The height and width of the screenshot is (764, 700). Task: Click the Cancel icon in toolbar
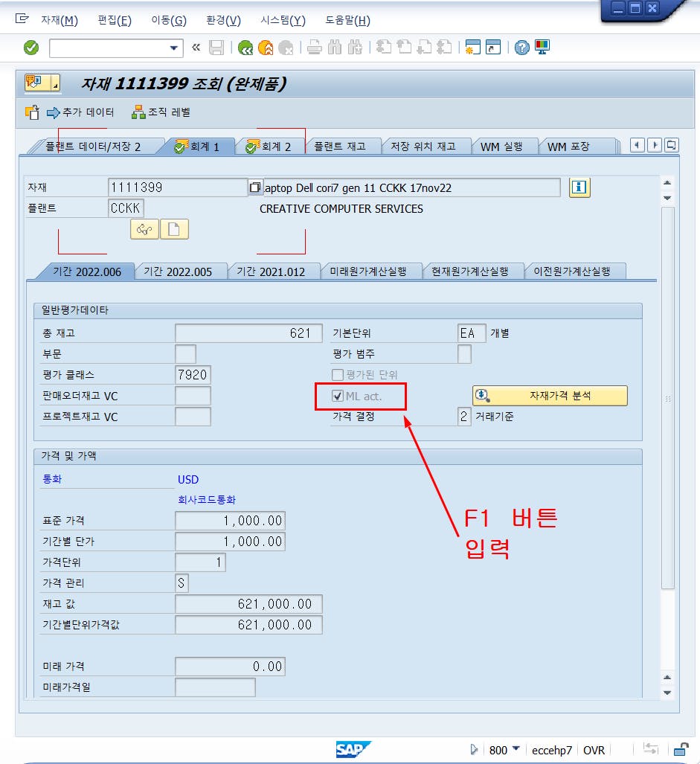[286, 48]
